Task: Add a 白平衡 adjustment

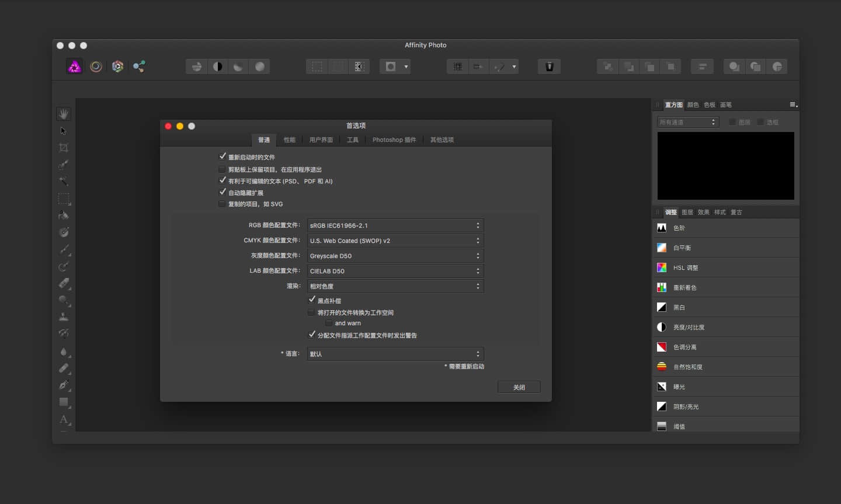Action: coord(726,248)
